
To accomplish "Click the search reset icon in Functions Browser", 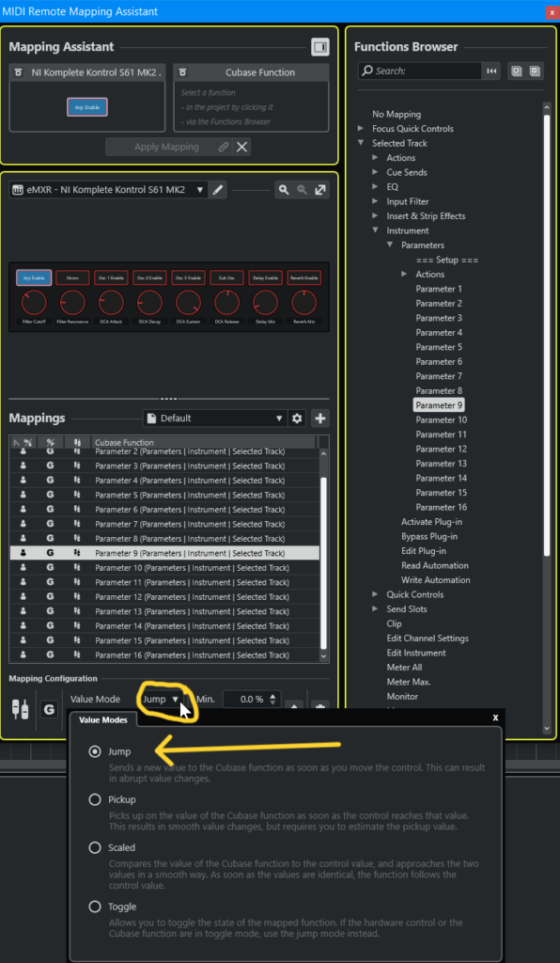I will 491,71.
